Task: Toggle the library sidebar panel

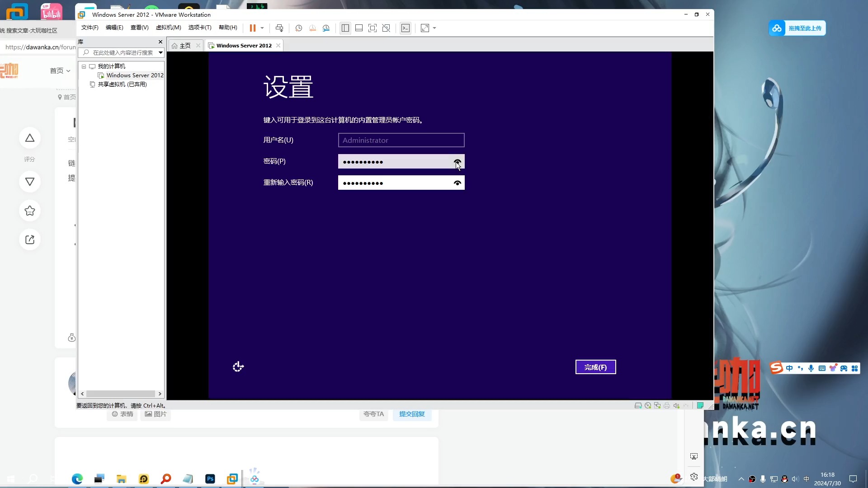Action: pyautogui.click(x=345, y=28)
